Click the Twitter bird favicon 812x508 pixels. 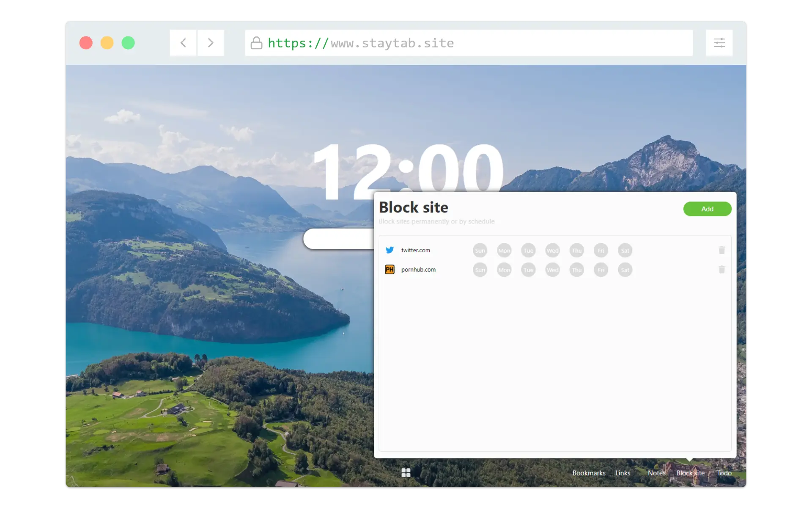pos(390,250)
